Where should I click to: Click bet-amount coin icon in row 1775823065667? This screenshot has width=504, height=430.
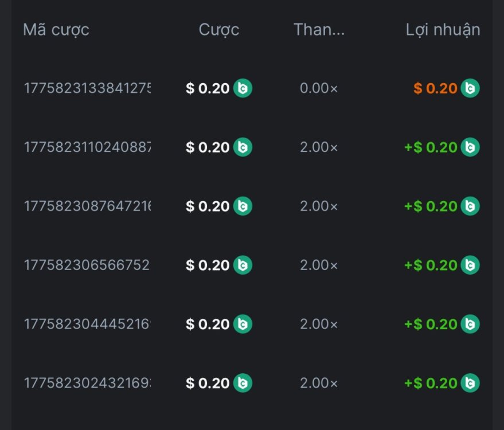243,265
